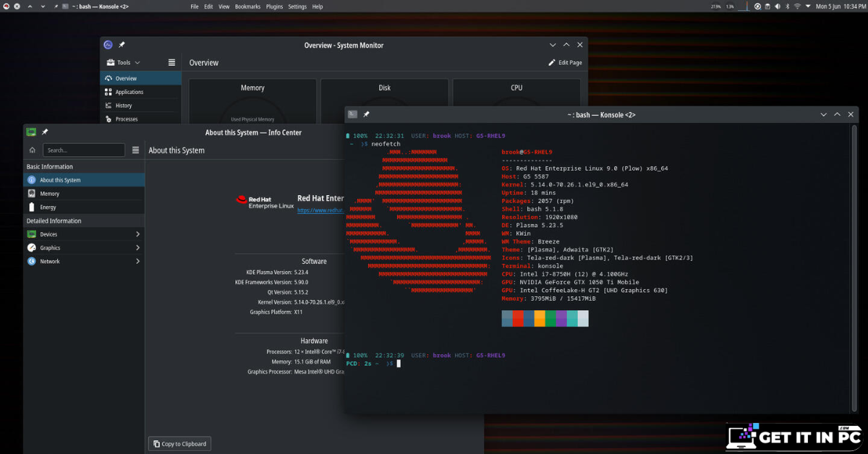The image size is (868, 454).
Task: Click the Bluetooth tray icon
Action: pos(788,7)
